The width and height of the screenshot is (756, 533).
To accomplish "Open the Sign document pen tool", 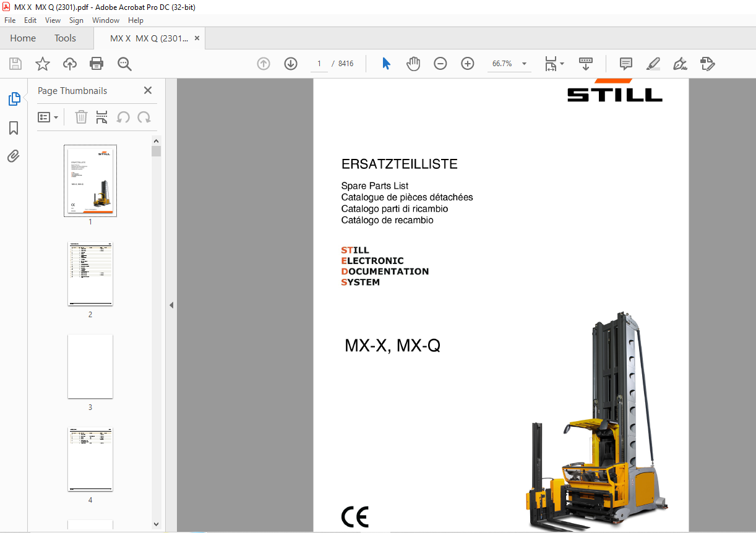I will [x=681, y=64].
